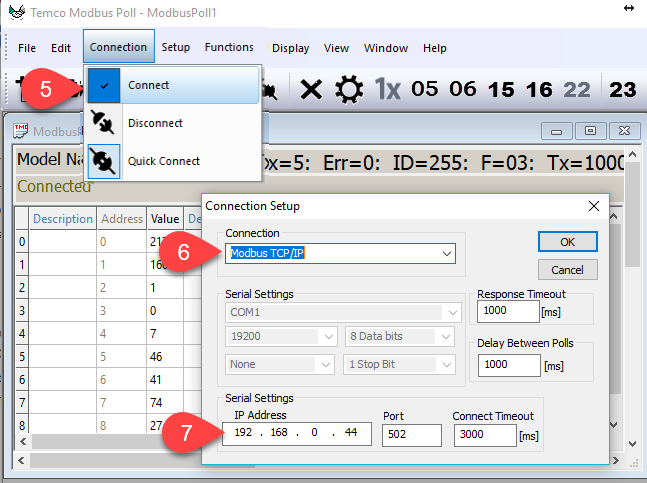647x483 pixels.
Task: Close the ModbusPoll1 child window
Action: (624, 131)
